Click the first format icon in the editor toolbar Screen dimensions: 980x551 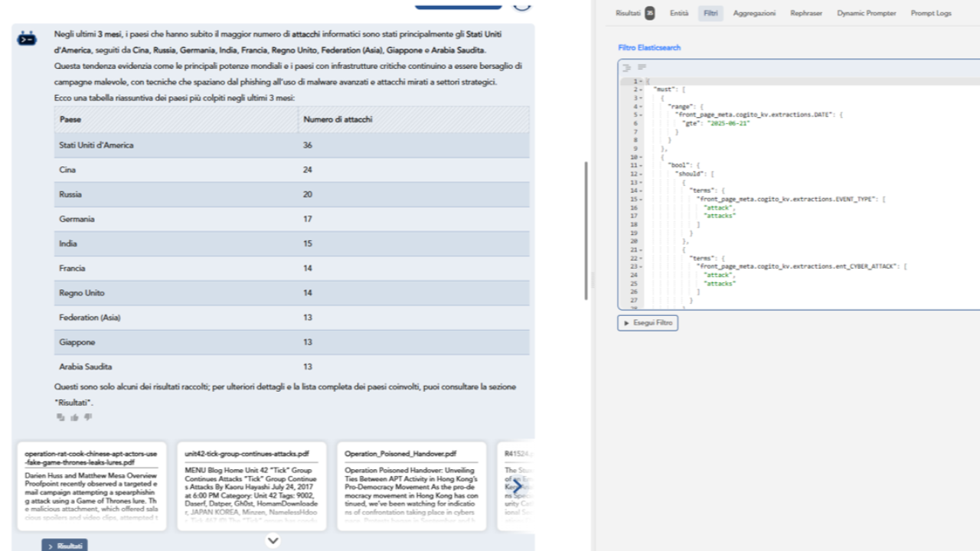pos(627,67)
